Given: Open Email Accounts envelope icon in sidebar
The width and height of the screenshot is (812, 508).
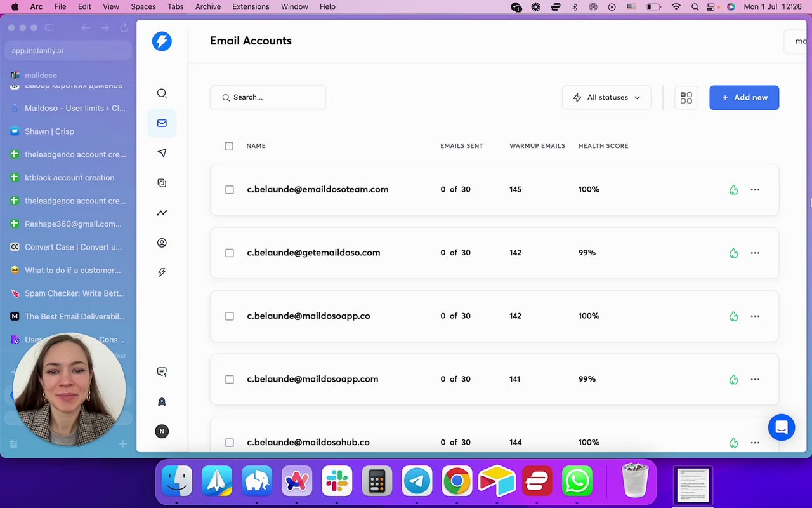Looking at the screenshot, I should point(162,123).
